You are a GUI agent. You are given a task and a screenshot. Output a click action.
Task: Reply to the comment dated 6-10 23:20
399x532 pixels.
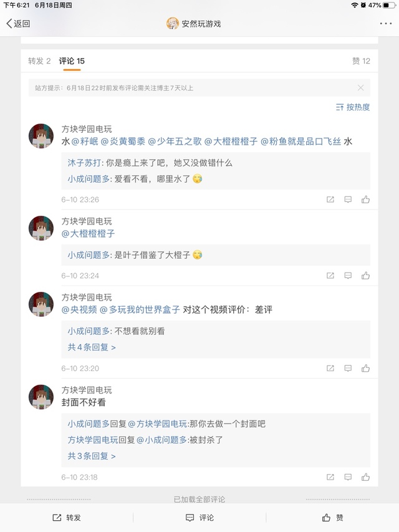click(x=348, y=369)
